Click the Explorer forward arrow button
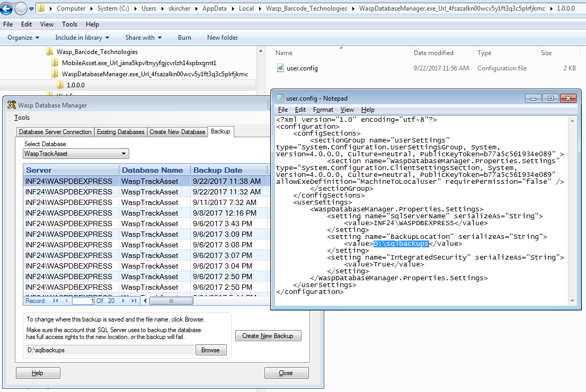 tap(21, 8)
